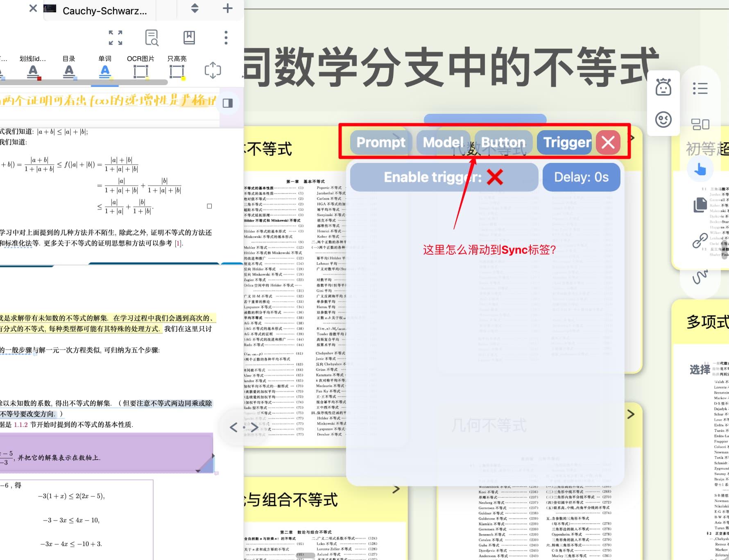Image resolution: width=729 pixels, height=560 pixels.
Task: Click the chain link tool icon
Action: [700, 240]
